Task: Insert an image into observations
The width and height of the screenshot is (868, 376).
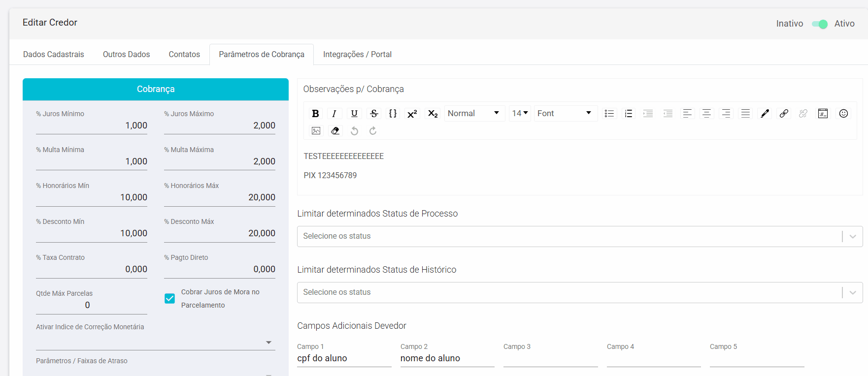Action: point(316,131)
